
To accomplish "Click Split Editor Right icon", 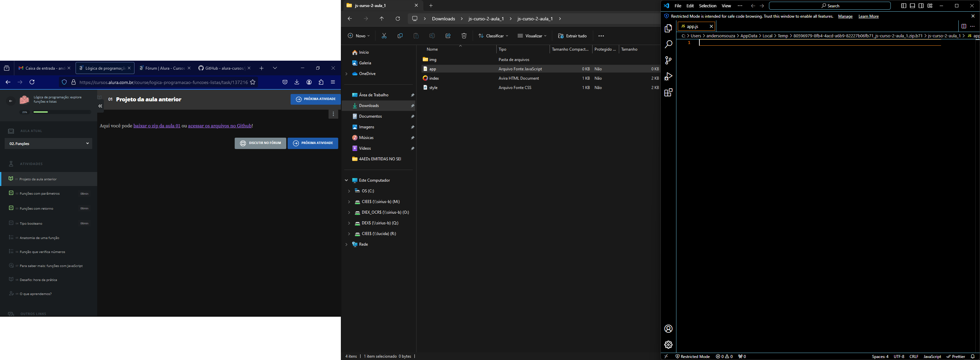I will click(964, 26).
